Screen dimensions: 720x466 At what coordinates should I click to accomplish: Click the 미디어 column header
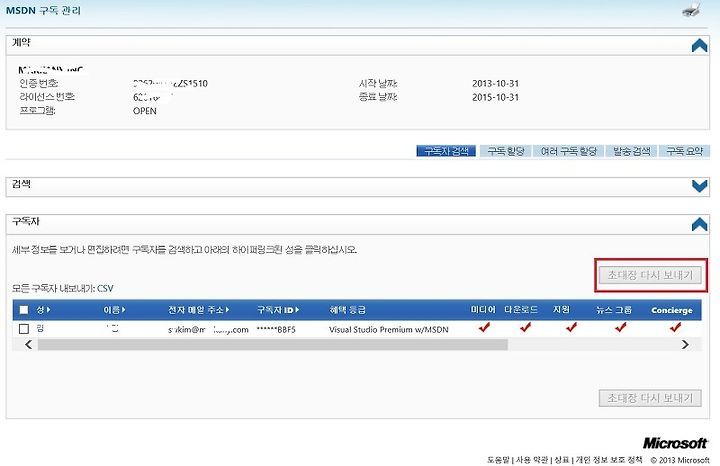pyautogui.click(x=483, y=310)
